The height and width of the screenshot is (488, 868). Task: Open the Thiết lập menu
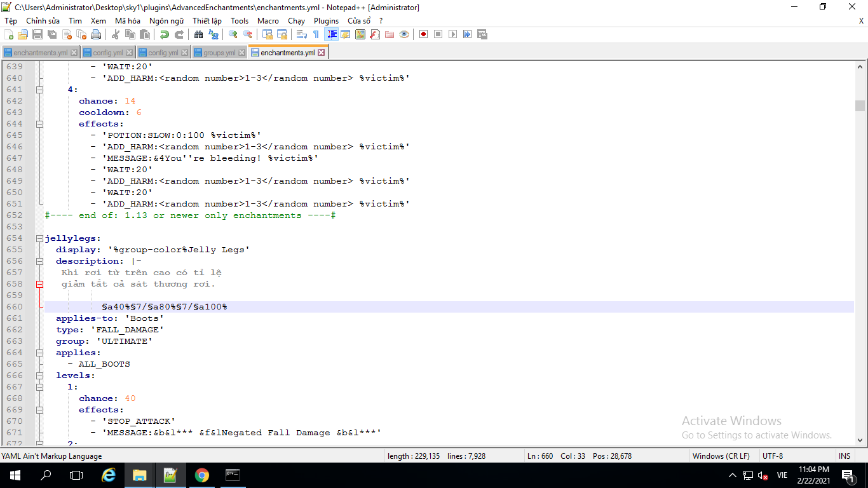point(207,21)
